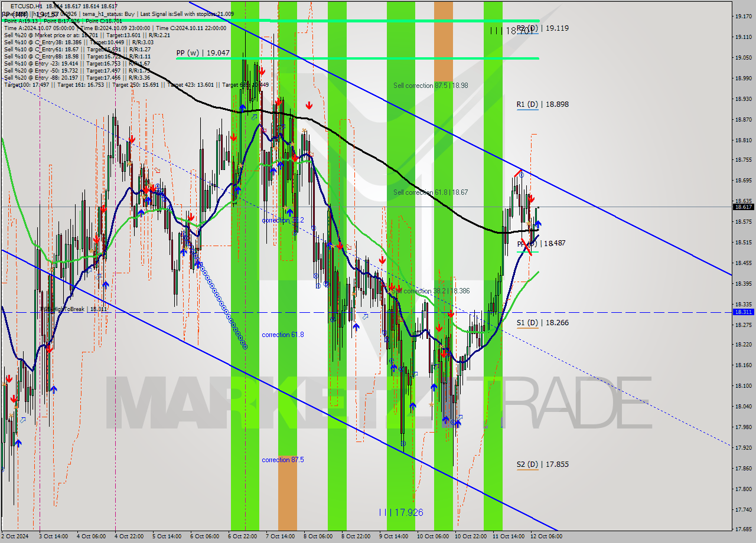The height and width of the screenshot is (543, 756).
Task: Click the 'S1 (D) | 18.266' support label
Action: [543, 323]
